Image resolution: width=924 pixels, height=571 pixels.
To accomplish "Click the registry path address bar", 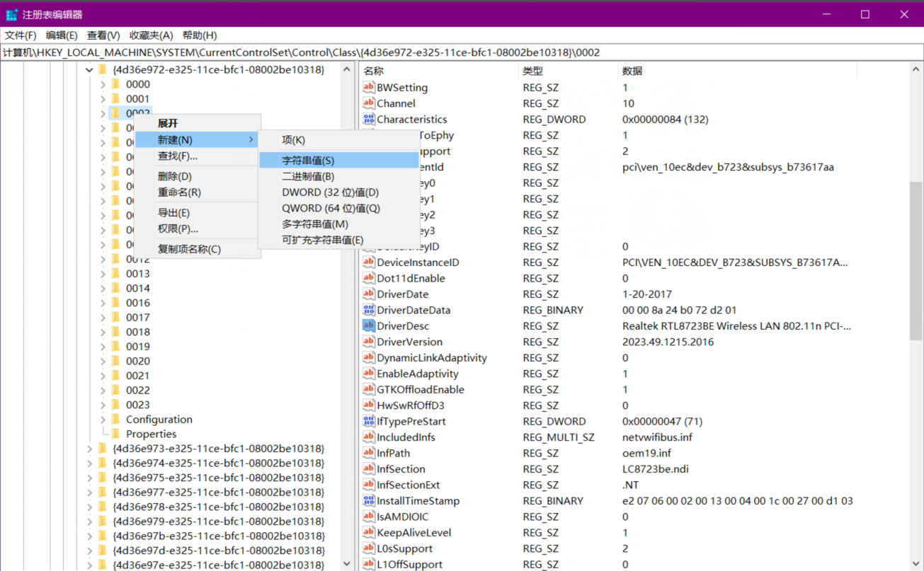I will pyautogui.click(x=462, y=52).
